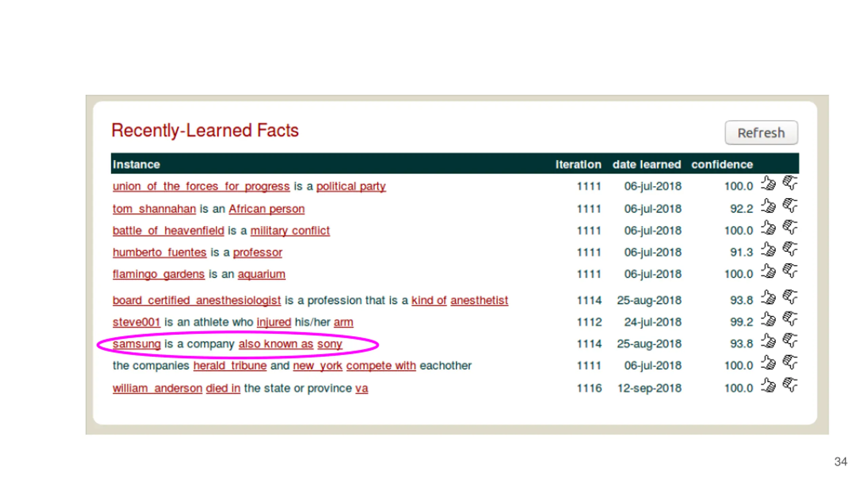Thumbs down the humberto_fuentes professor fact
This screenshot has width=868, height=488.
tap(790, 249)
